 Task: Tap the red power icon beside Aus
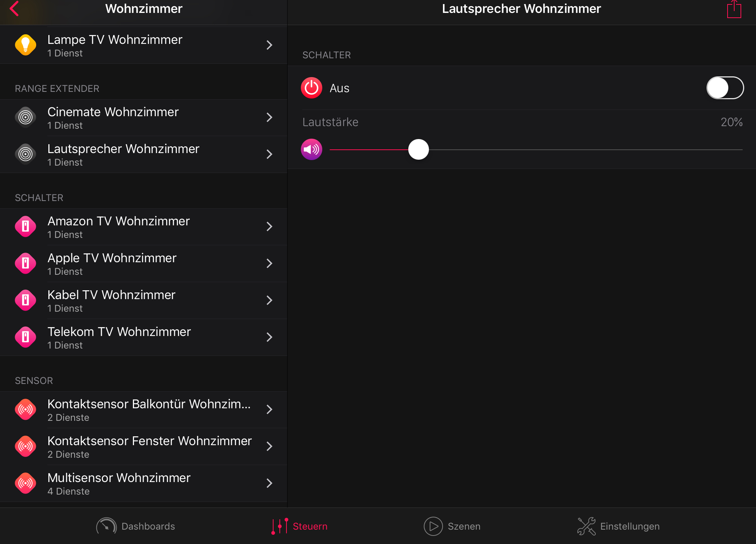pyautogui.click(x=312, y=88)
